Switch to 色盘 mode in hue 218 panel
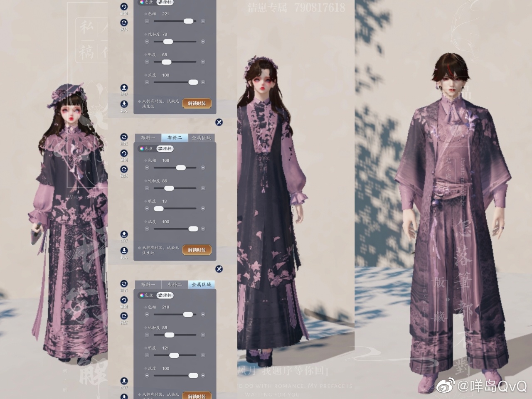Image resolution: width=532 pixels, height=399 pixels. coord(147,295)
